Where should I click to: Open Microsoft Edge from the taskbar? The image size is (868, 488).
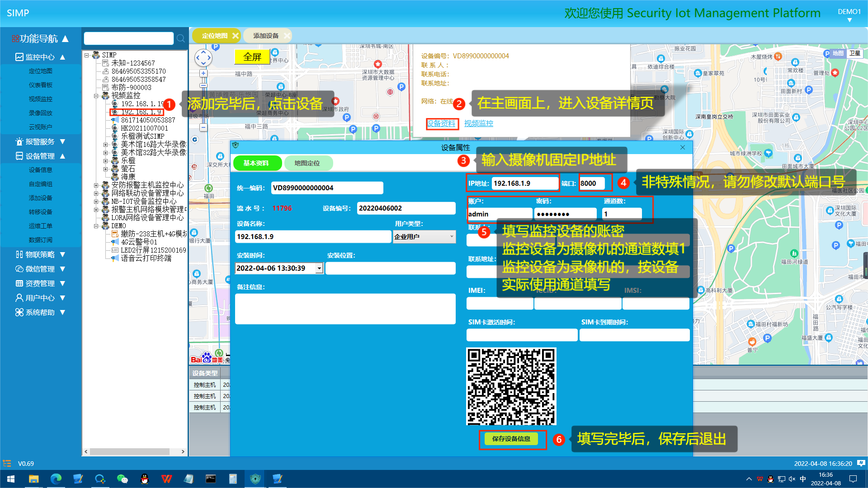pyautogui.click(x=56, y=479)
